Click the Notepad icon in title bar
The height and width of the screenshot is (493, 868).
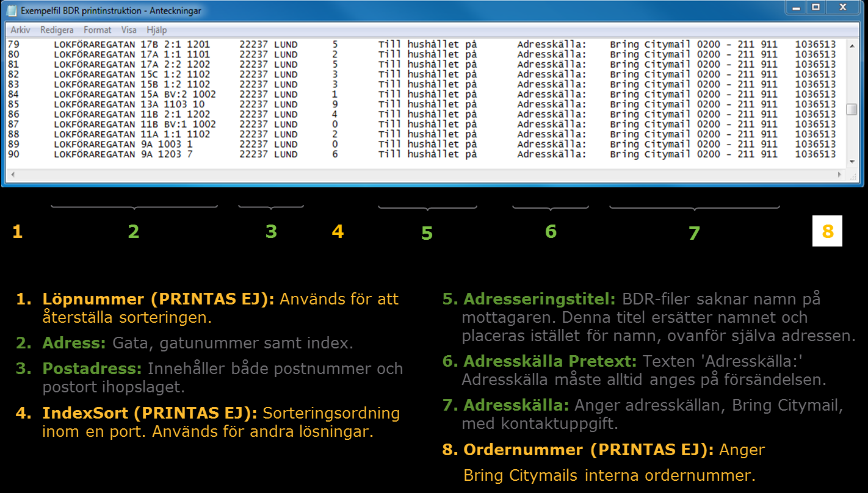tap(12, 10)
